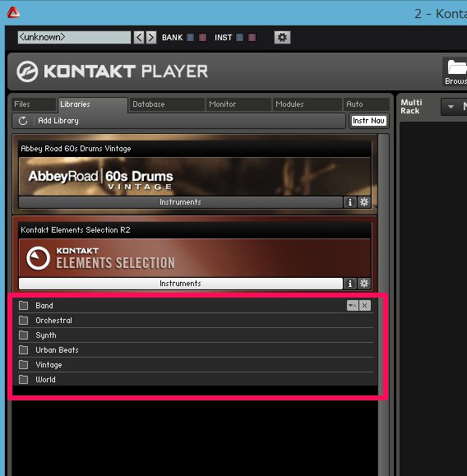Viewport: 467px width, 476px height.
Task: Open Abbey Road 60s Drums library options gear
Action: [364, 202]
